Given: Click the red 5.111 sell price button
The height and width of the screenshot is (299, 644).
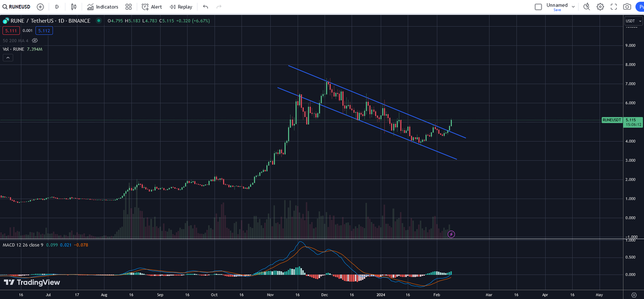Looking at the screenshot, I should point(11,31).
